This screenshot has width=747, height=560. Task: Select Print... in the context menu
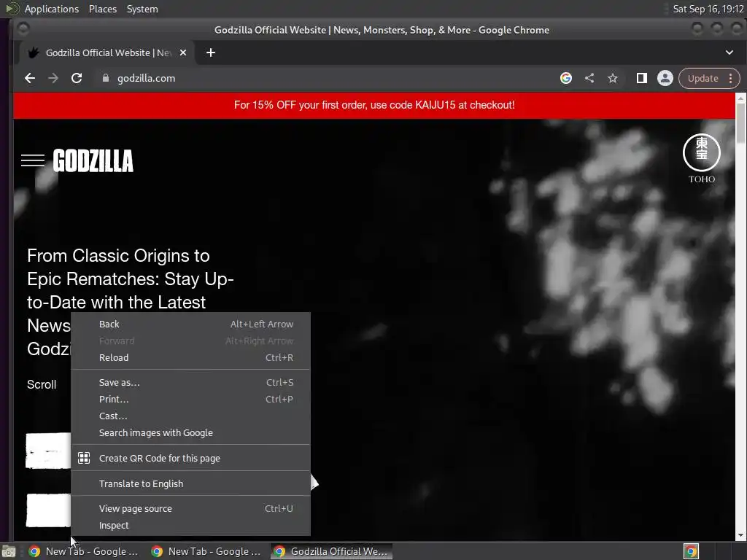point(190,399)
